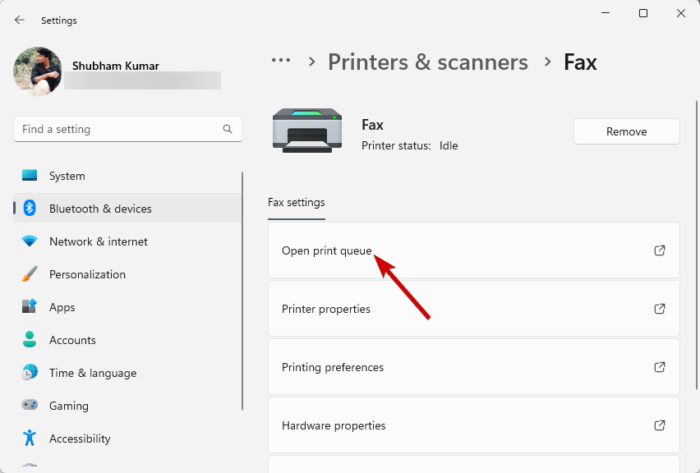700x473 pixels.
Task: Click the main content vertical scrollbar
Action: tap(696, 245)
